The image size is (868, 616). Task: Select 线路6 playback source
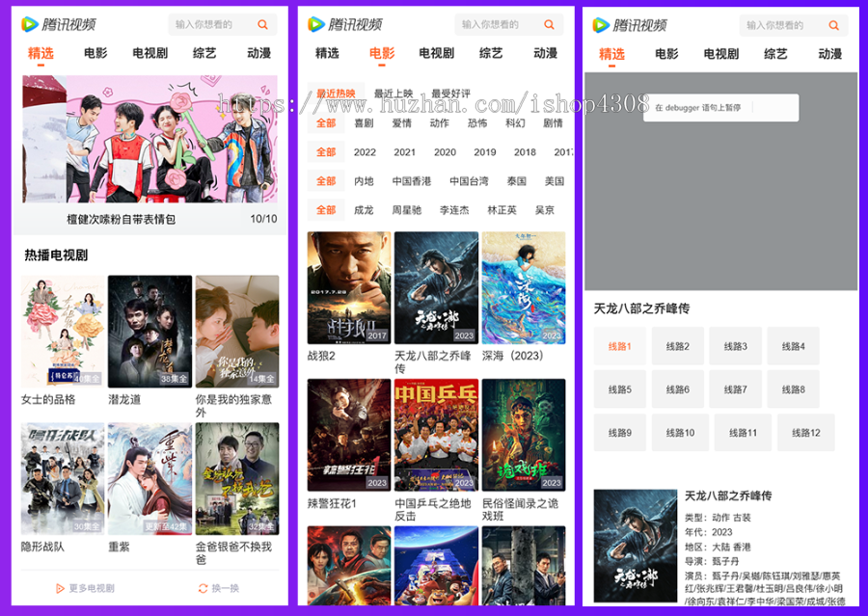[x=678, y=389]
